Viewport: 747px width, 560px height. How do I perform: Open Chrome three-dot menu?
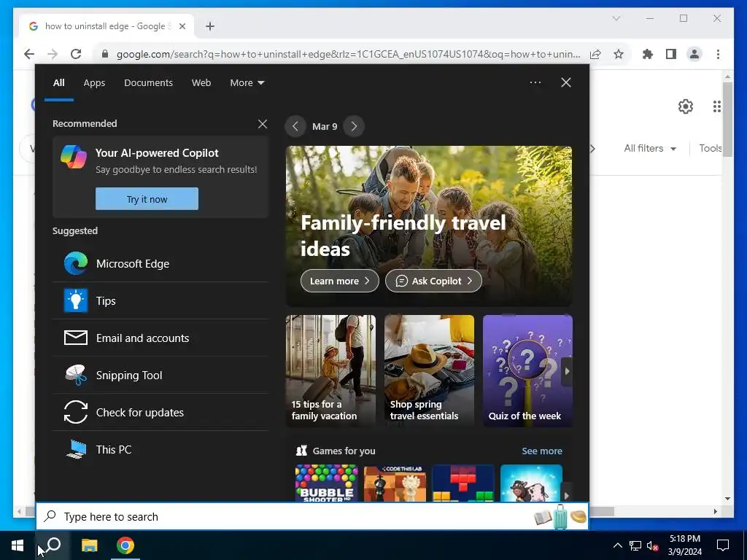tap(718, 54)
